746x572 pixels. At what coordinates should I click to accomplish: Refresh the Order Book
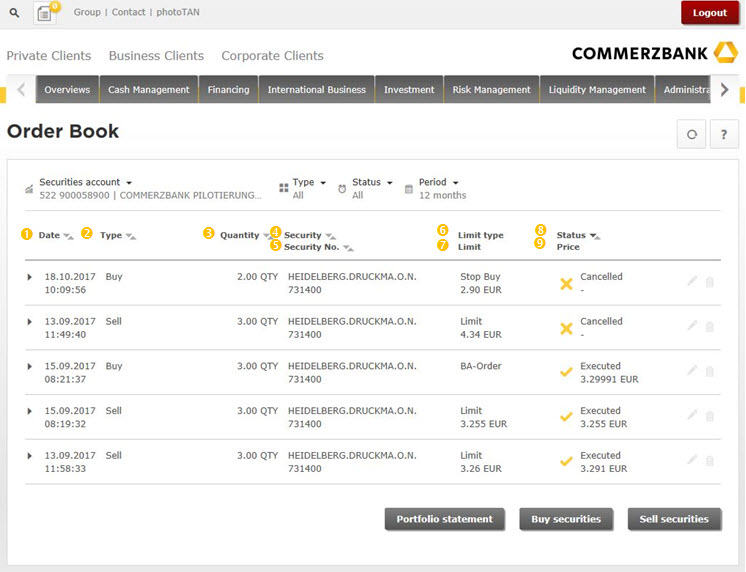tap(692, 135)
